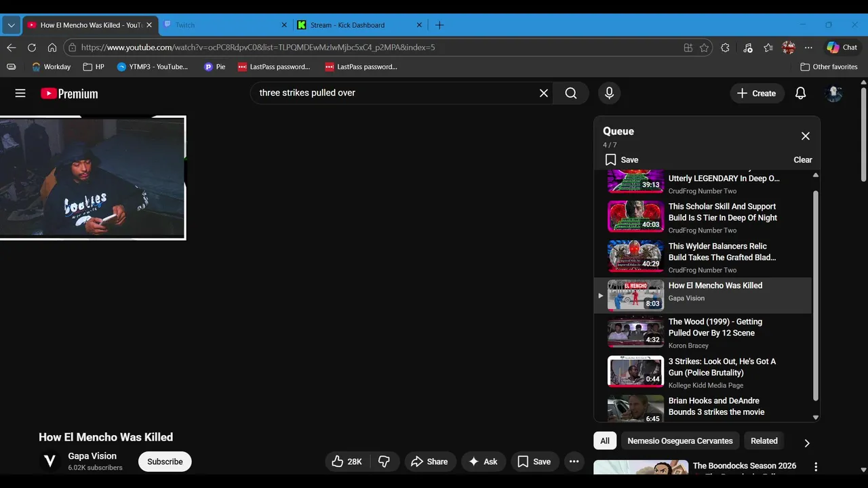The height and width of the screenshot is (488, 868).
Task: Open the browser favorites list icon
Action: (x=768, y=47)
